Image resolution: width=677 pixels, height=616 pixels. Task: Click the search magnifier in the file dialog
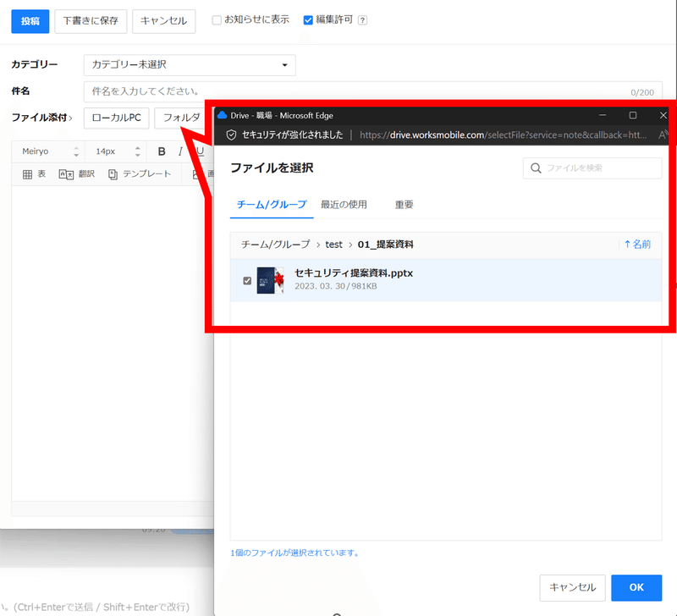(x=537, y=168)
